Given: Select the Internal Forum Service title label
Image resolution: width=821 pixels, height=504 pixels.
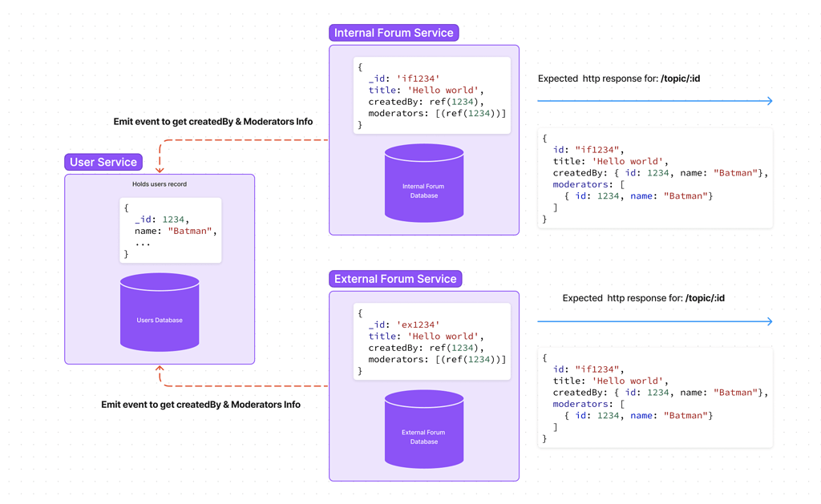Looking at the screenshot, I should click(x=394, y=33).
